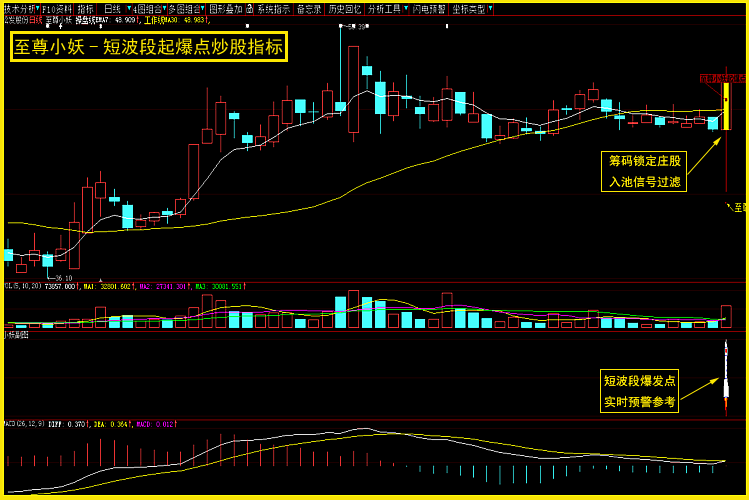Open 系统指示 menu
749x500 pixels.
(273, 8)
